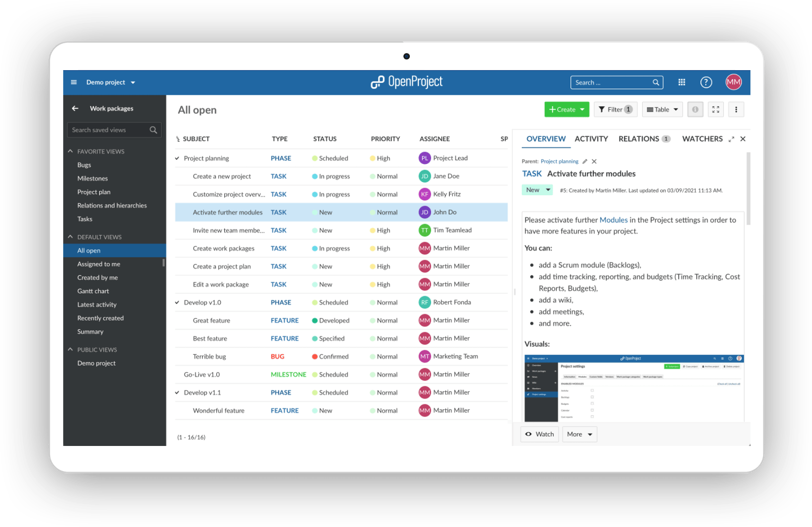Follow the Modules link in description

coord(613,220)
